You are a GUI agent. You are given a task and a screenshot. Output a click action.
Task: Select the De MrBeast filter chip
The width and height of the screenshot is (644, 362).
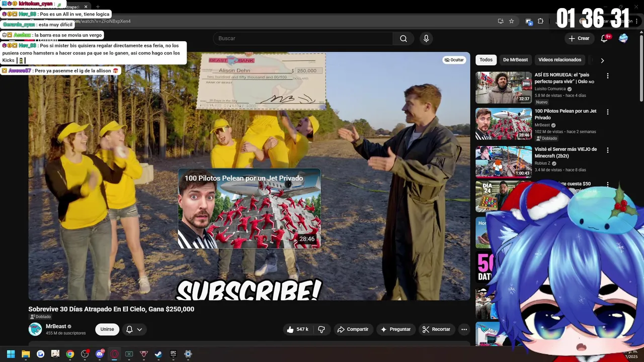click(x=515, y=60)
